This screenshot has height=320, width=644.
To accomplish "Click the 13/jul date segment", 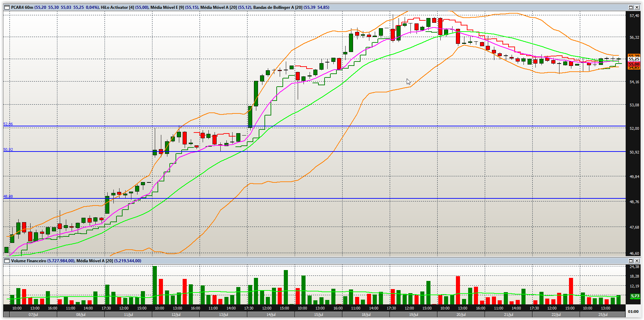I will point(223,315).
